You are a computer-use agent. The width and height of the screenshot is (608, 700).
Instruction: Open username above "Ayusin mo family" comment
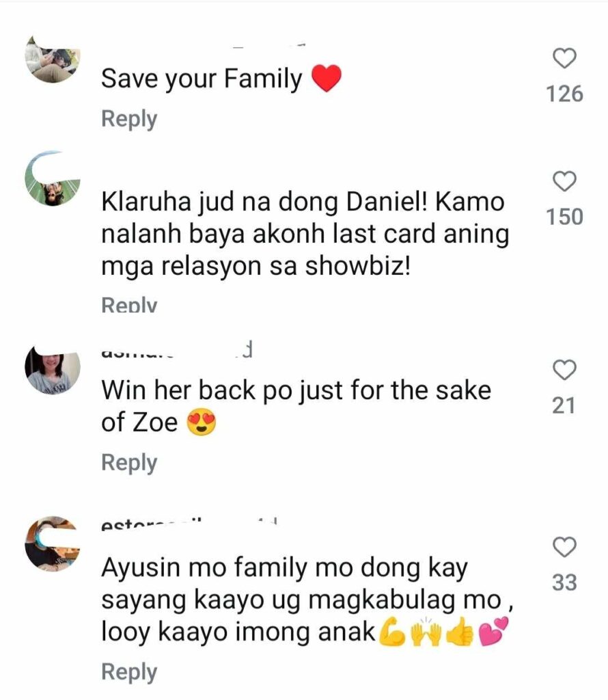click(x=190, y=523)
